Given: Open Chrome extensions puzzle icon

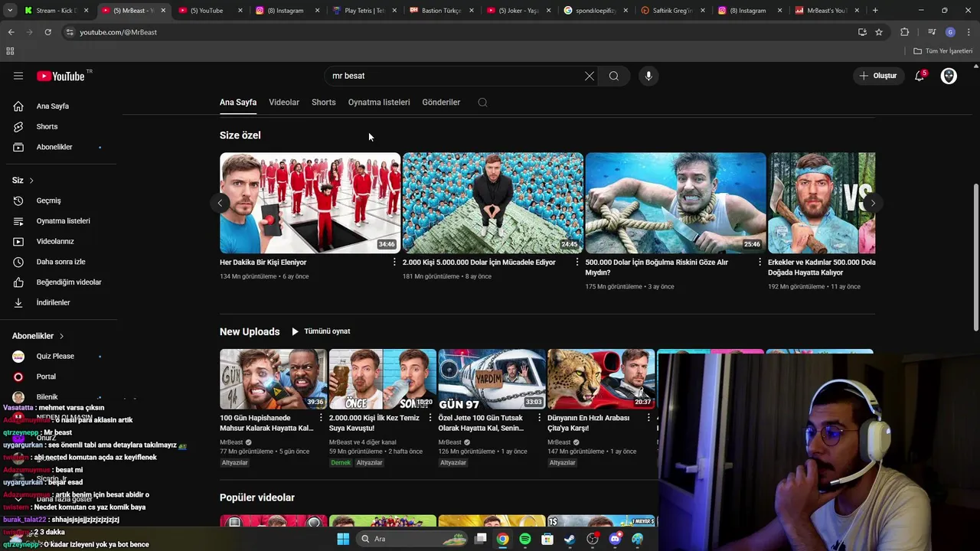Looking at the screenshot, I should point(905,32).
